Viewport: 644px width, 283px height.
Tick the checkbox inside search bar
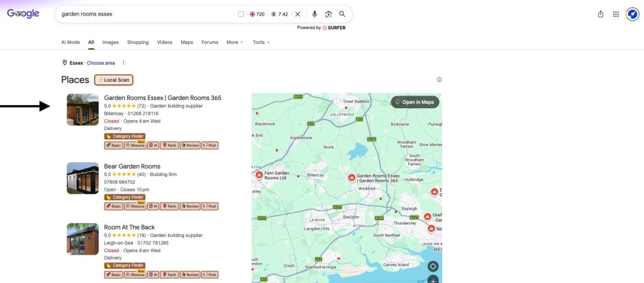[x=241, y=14]
